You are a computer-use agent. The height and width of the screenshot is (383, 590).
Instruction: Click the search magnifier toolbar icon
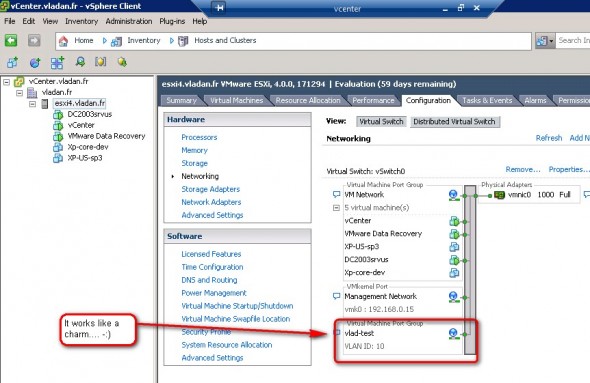click(x=80, y=62)
